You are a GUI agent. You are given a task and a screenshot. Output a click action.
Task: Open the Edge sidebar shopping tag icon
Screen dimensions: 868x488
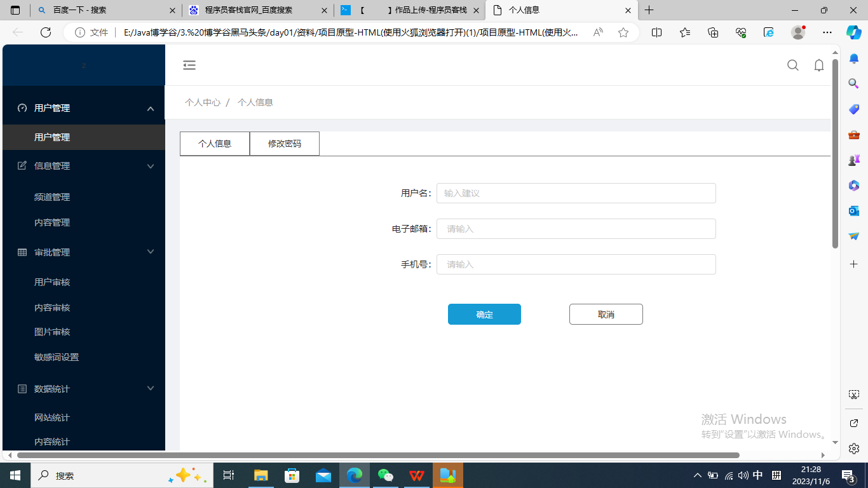pos(854,109)
